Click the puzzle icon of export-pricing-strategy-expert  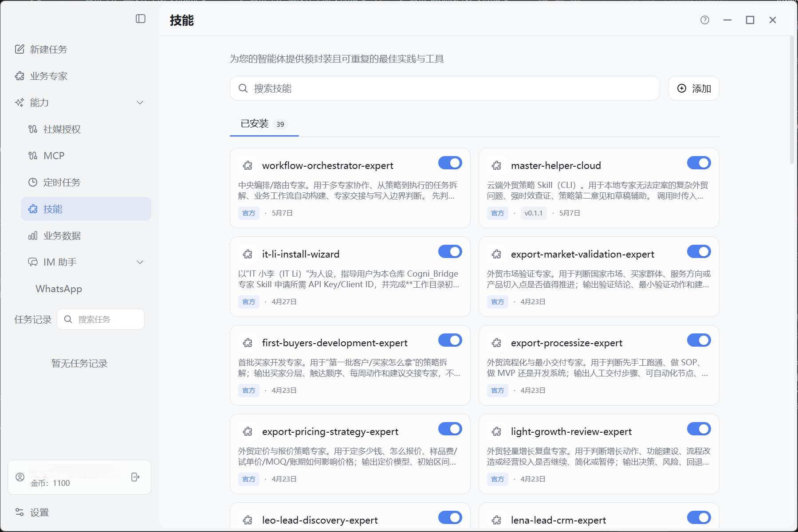coord(248,431)
